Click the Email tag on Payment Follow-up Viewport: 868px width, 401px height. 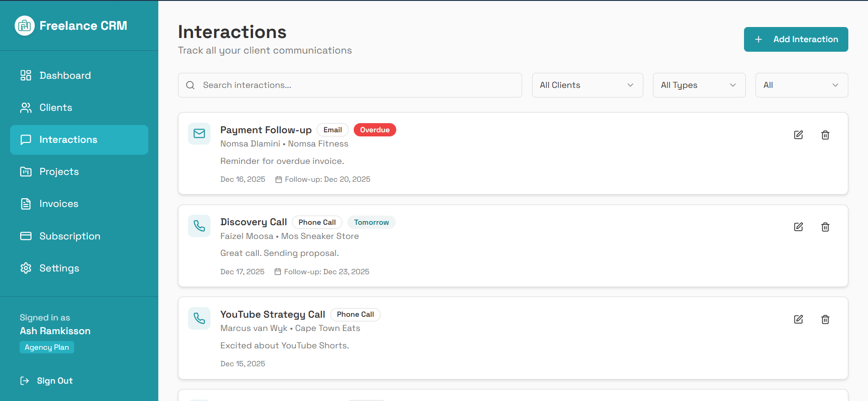[x=333, y=130]
